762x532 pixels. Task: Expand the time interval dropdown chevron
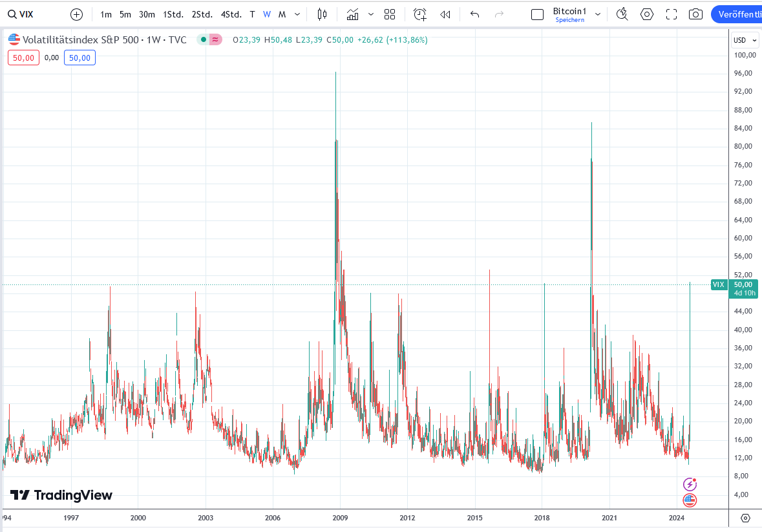[x=297, y=14]
